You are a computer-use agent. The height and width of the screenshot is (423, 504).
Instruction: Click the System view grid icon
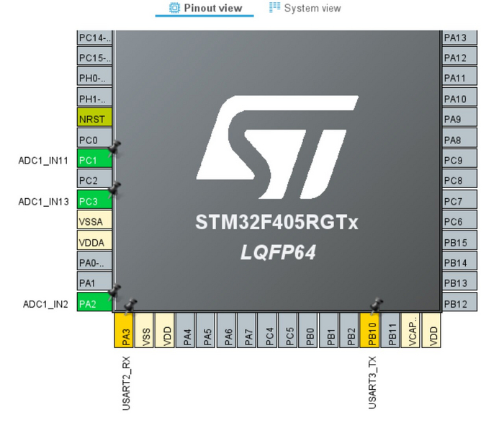(274, 7)
